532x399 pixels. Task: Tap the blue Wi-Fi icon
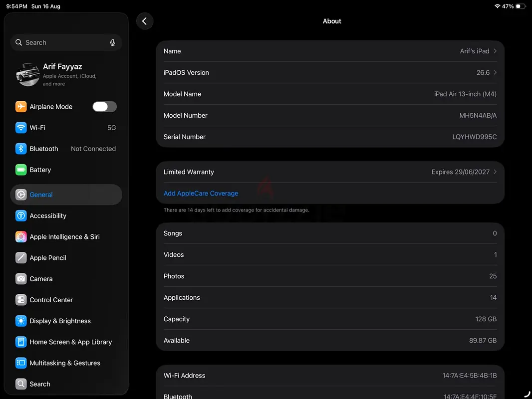coord(21,128)
